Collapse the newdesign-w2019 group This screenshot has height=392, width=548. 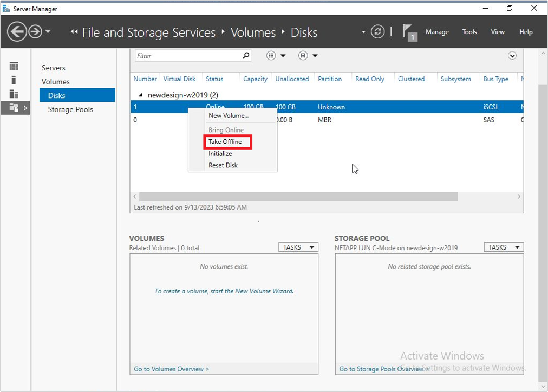(x=141, y=95)
